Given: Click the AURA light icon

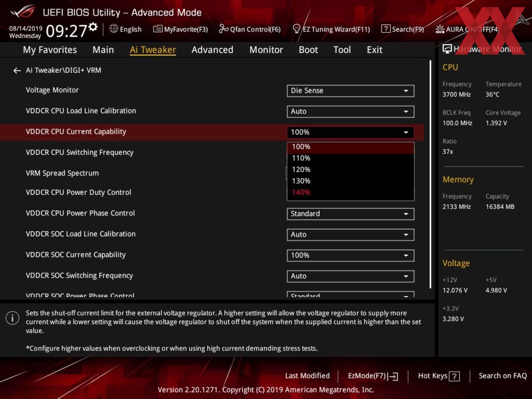Looking at the screenshot, I should pos(440,29).
